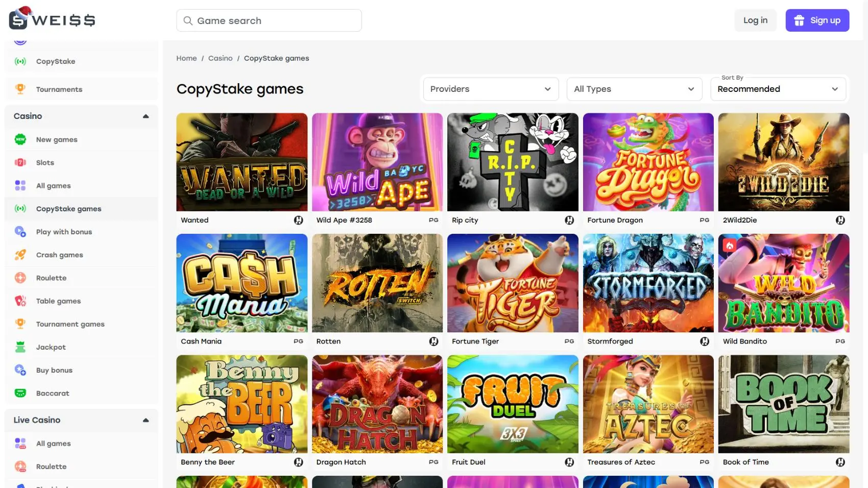Click the provider icon beside Wanted title
868x488 pixels.
[x=299, y=220]
